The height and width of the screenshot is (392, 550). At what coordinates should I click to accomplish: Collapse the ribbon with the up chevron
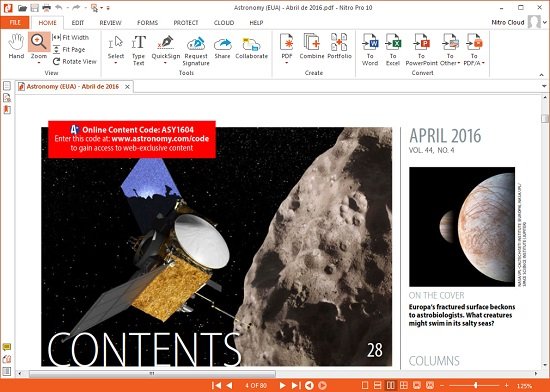pyautogui.click(x=541, y=75)
